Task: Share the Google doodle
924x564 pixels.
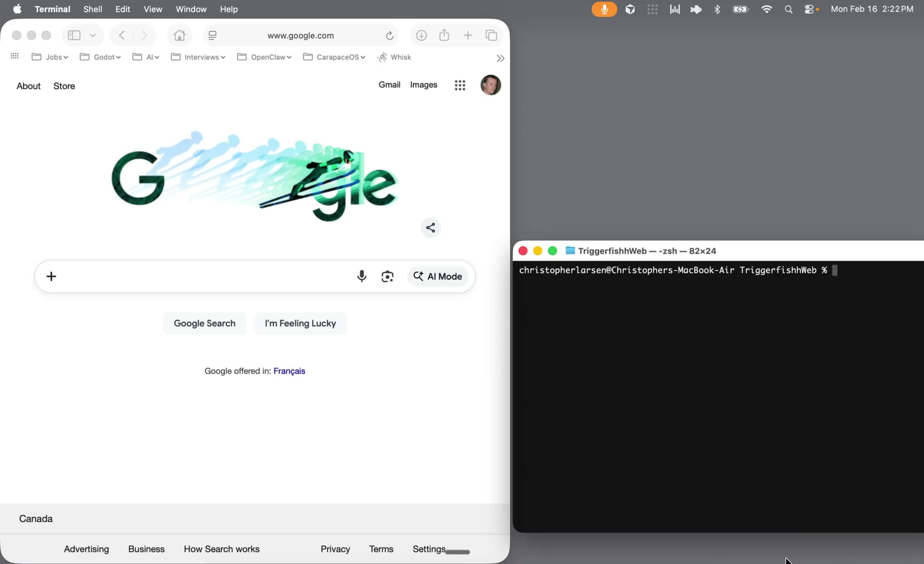Action: click(x=430, y=228)
